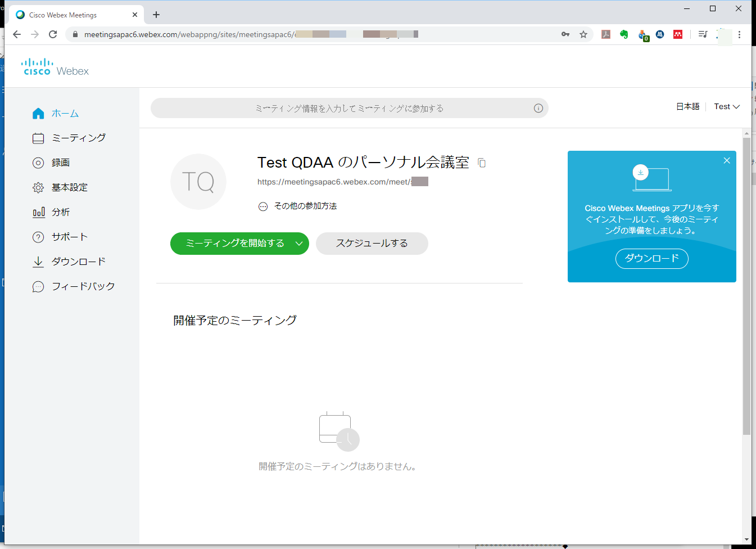Open Chrome three-dot menu
This screenshot has width=756, height=549.
(x=739, y=34)
